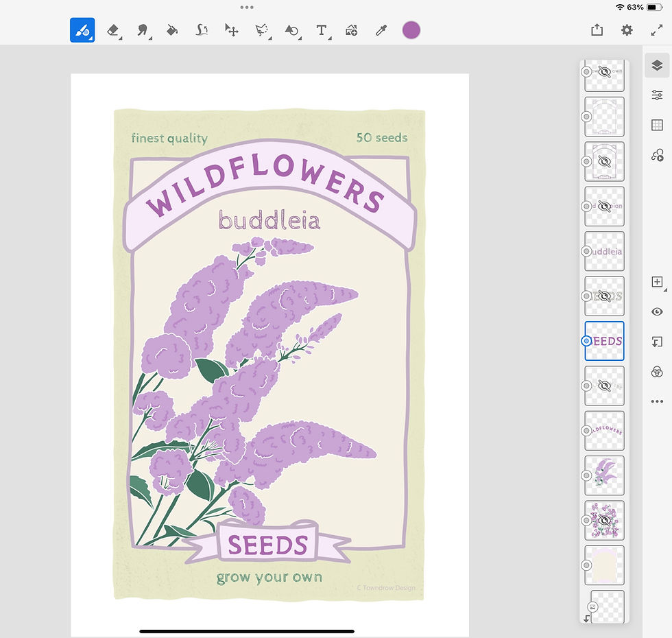The height and width of the screenshot is (638, 672).
Task: Tap the battery indicator icon
Action: coord(654,8)
